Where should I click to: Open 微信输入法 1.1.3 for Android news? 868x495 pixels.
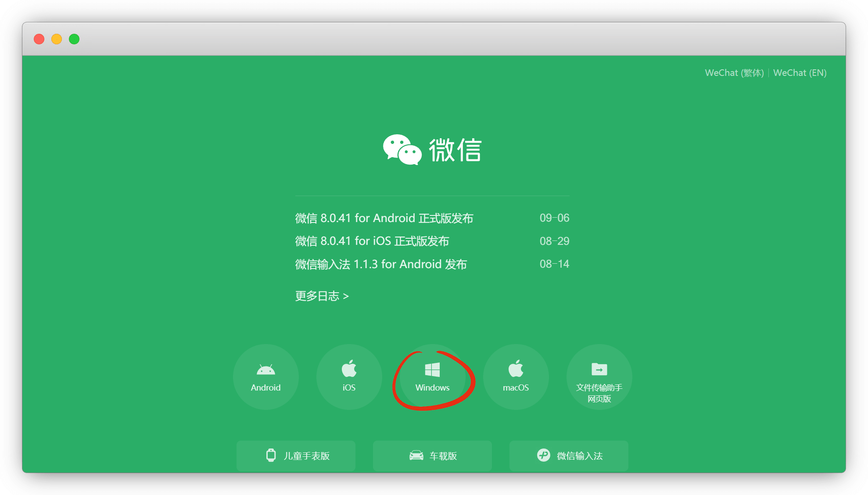pyautogui.click(x=381, y=264)
